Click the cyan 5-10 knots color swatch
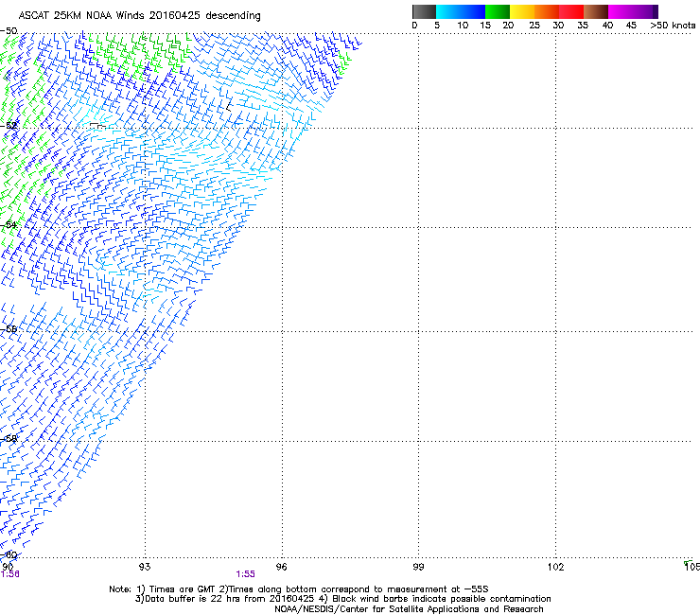The image size is (700, 615). [x=448, y=11]
